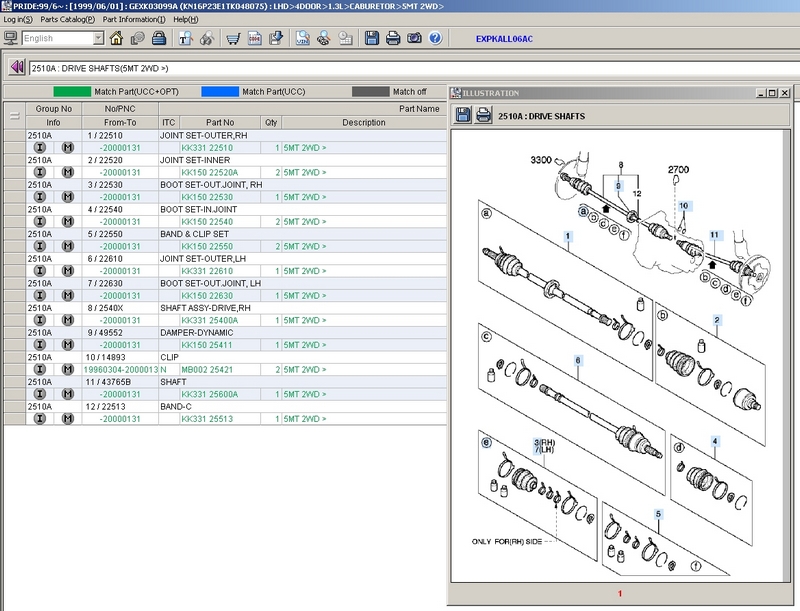Print the illustration from the illustration panel
The width and height of the screenshot is (800, 611).
click(x=484, y=115)
